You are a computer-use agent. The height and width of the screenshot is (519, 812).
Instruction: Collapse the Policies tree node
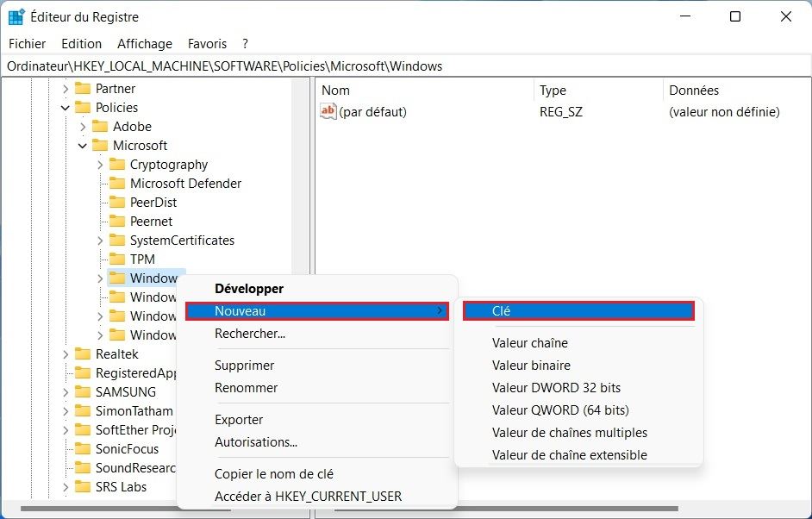coord(66,107)
